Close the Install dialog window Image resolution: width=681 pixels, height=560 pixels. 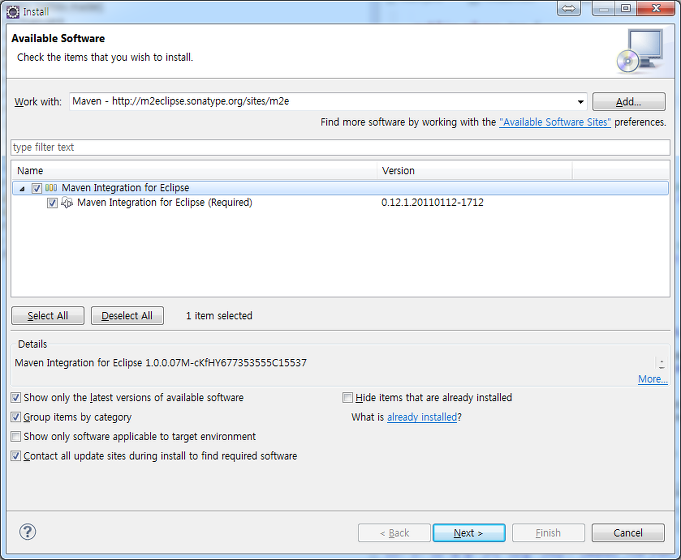pos(657,8)
